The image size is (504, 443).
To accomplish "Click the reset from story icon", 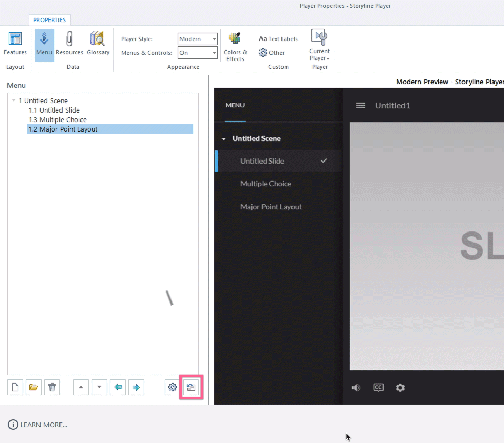I will coord(191,388).
